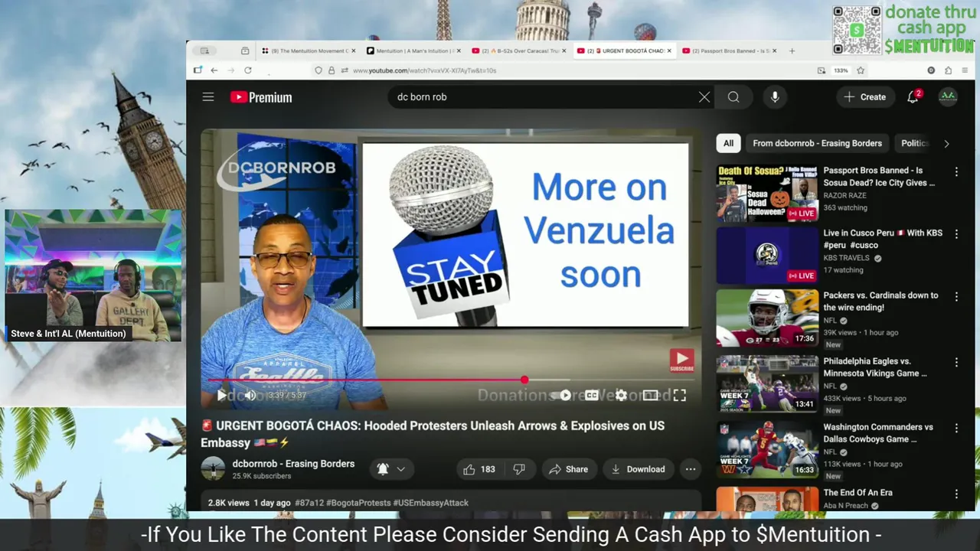
Task: Select From dcbornrob - Erasing Borders chip
Action: pyautogui.click(x=817, y=143)
